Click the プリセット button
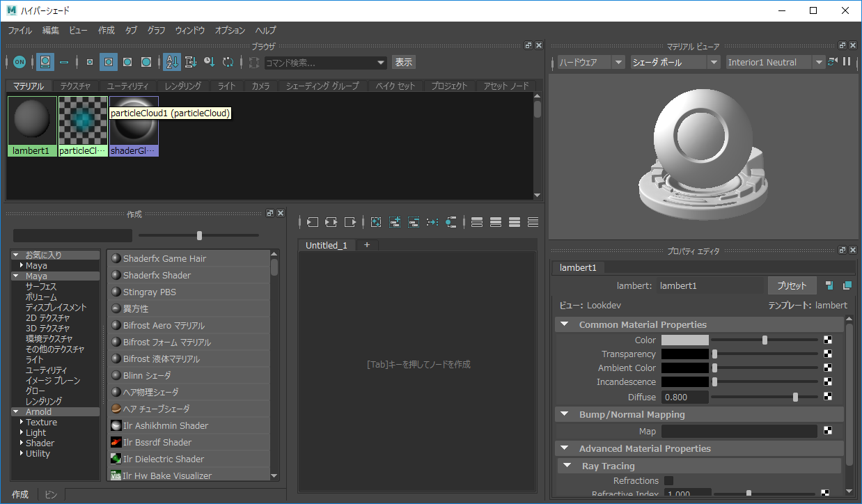Viewport: 862px width, 504px height. [792, 285]
